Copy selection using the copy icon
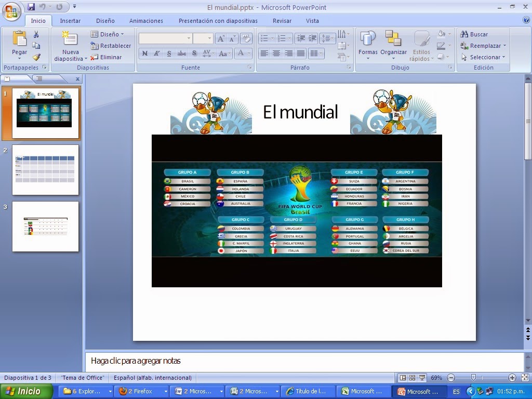 coord(36,46)
